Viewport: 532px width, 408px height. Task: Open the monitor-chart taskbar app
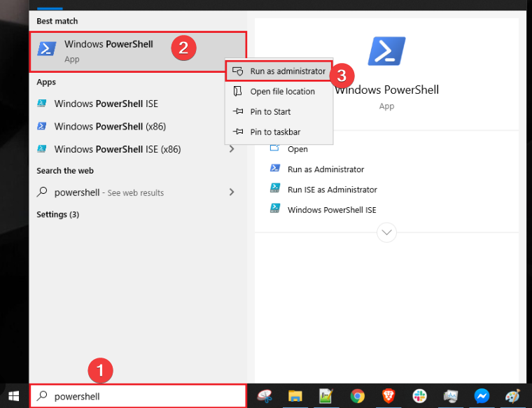(x=451, y=396)
